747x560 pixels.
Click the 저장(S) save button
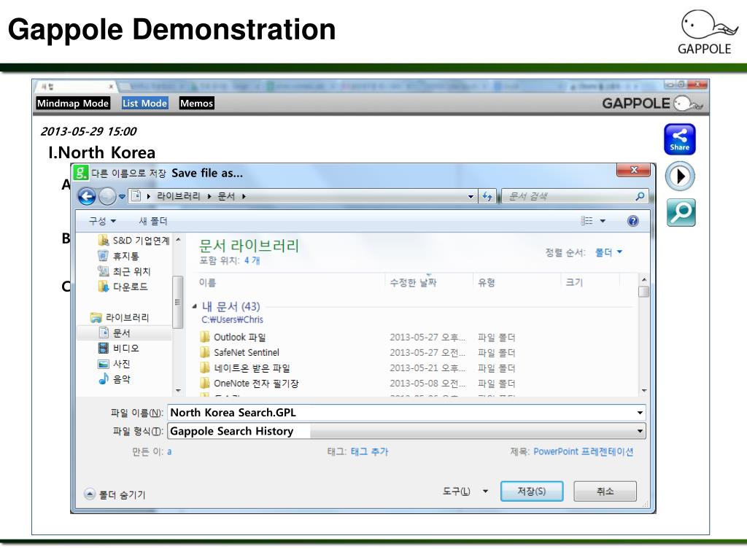(x=532, y=491)
